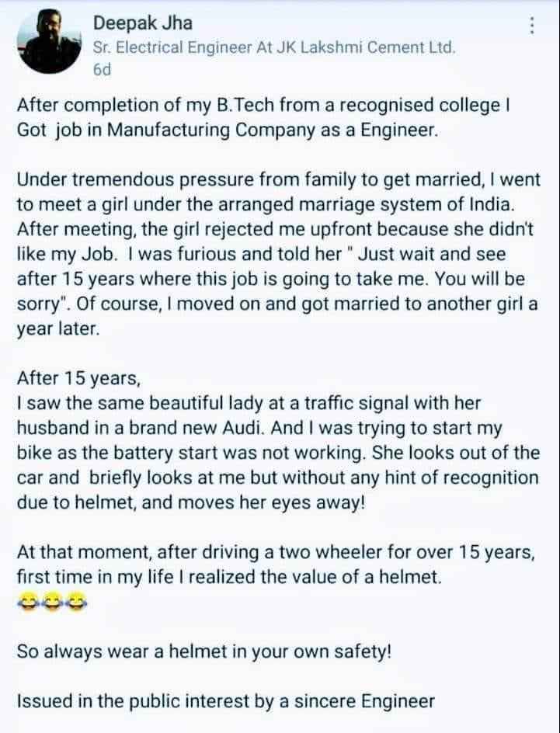Select 'due to helmet, and moves' line
560x733 pixels.
point(190,502)
